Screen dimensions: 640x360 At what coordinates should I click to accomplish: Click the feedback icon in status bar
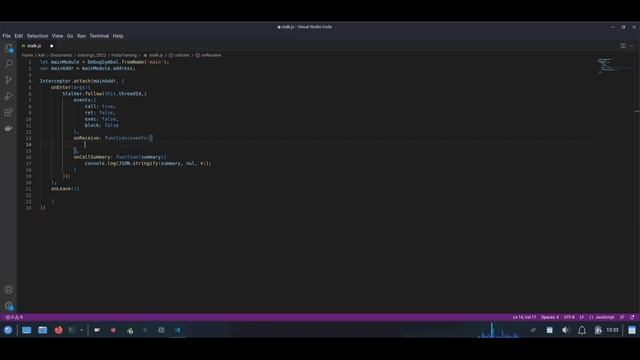click(622, 317)
